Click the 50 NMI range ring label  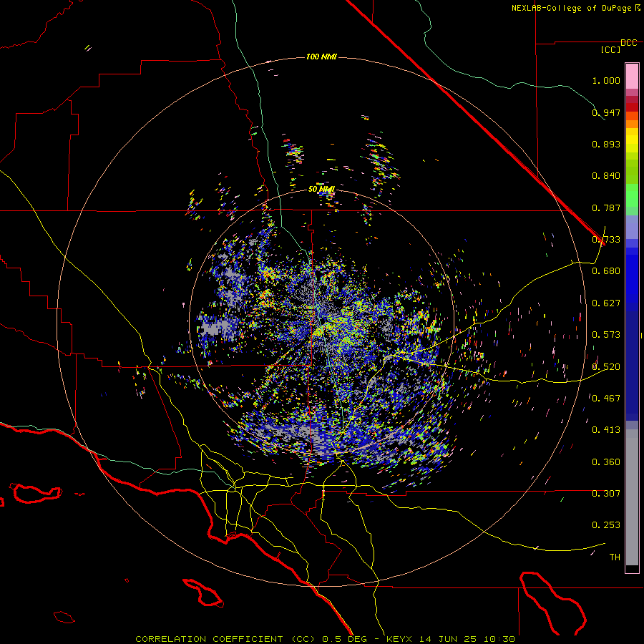[x=321, y=189]
